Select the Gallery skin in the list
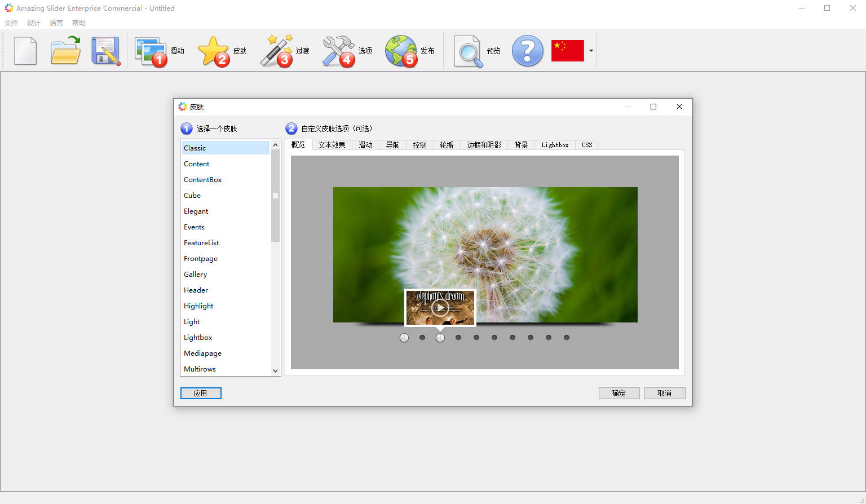This screenshot has width=866, height=504. (x=196, y=275)
